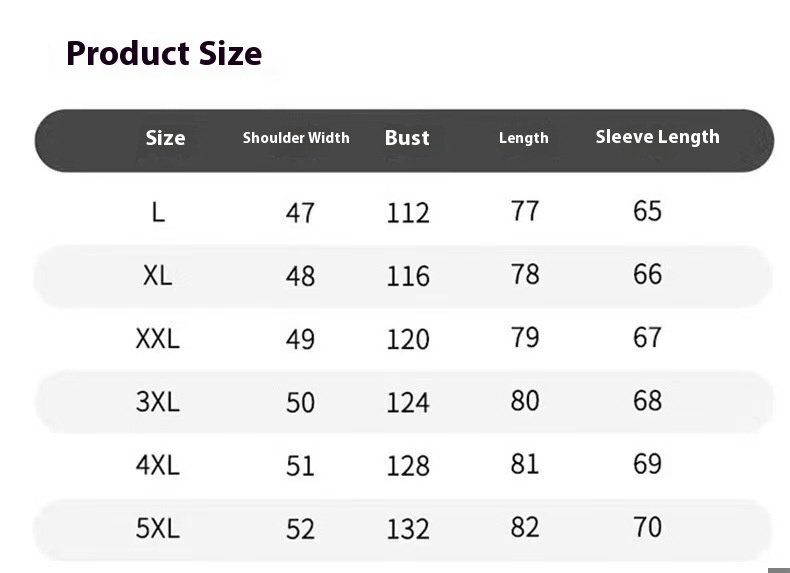
Task: Click the Bust column header
Action: 407,138
